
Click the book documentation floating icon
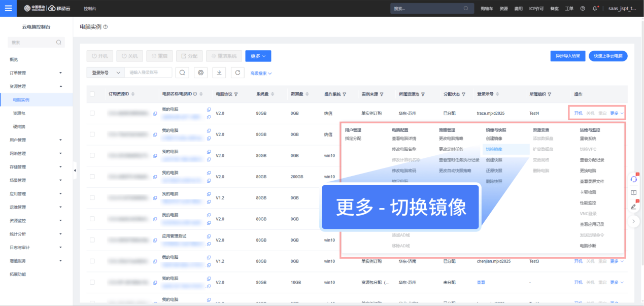(633, 193)
